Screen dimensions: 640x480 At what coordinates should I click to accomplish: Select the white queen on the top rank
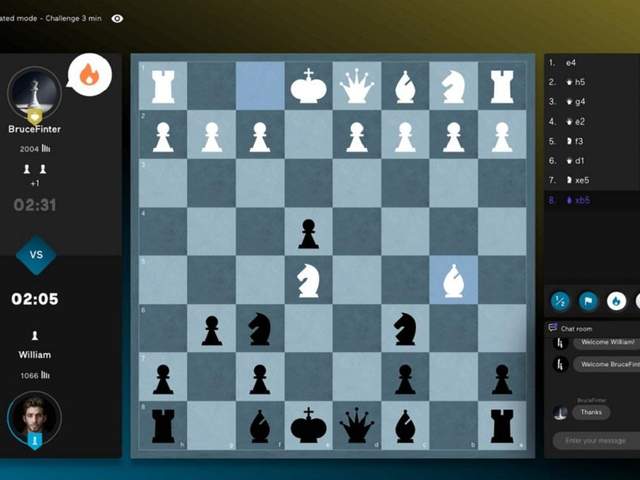coord(356,86)
